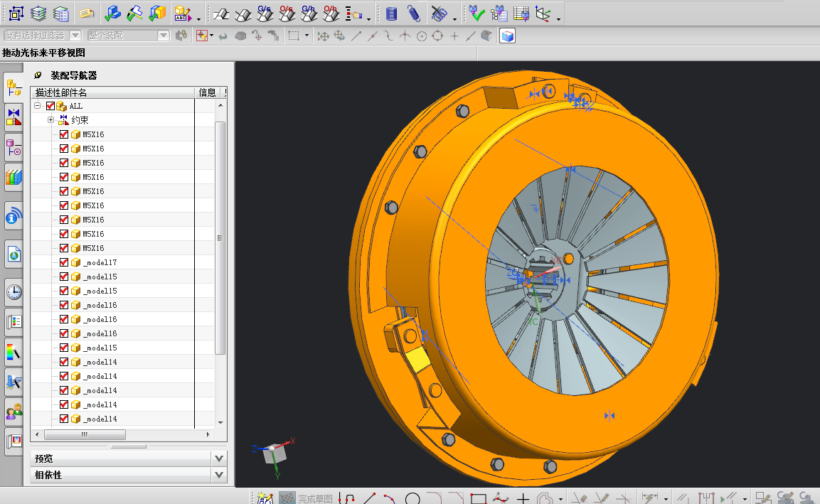
Task: Click the O/s surface analysis toolbar icon
Action: (287, 13)
